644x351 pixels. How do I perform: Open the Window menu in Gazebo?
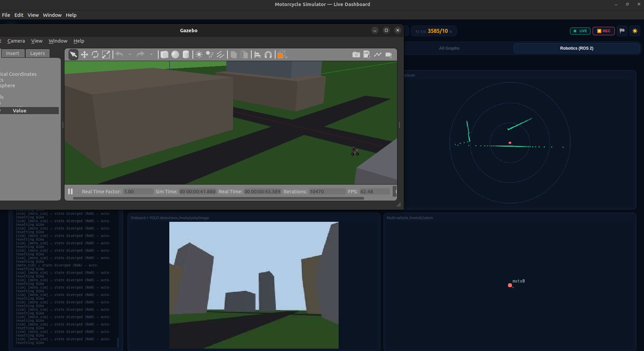point(58,41)
